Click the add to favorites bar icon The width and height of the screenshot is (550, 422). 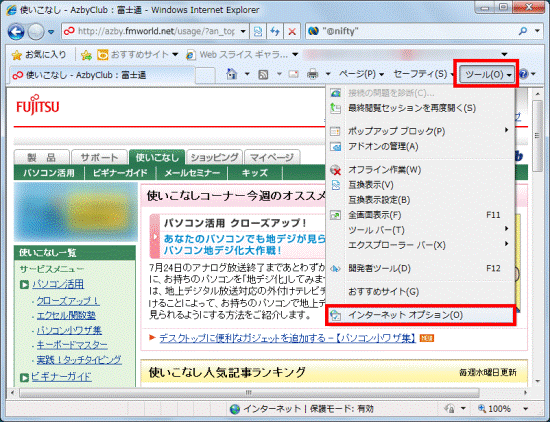pos(86,55)
